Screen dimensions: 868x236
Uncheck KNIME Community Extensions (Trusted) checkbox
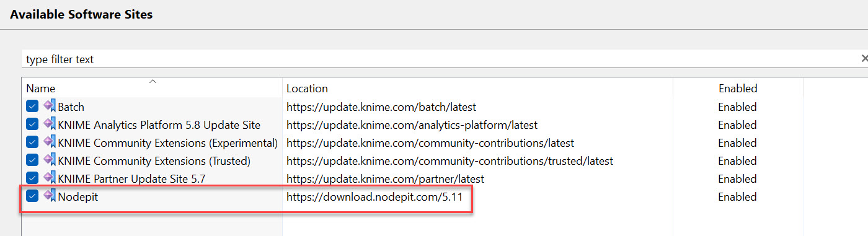(32, 160)
